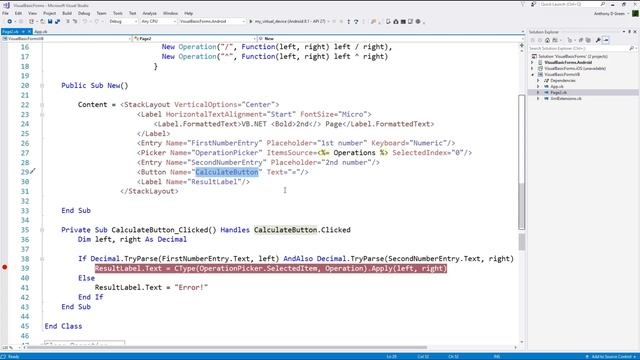640x360 pixels.
Task: Select the Solution 'VisualBasicForms' root node
Action: (x=572, y=56)
